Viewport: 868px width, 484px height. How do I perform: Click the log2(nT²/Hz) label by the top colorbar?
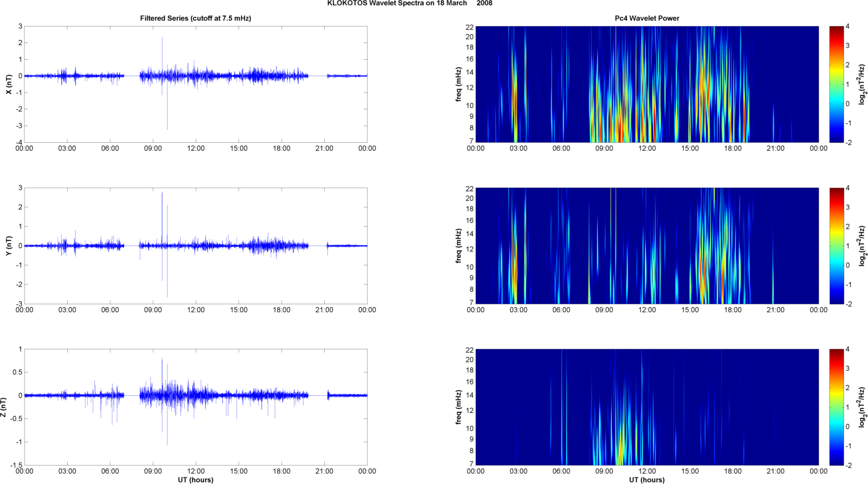[x=862, y=84]
